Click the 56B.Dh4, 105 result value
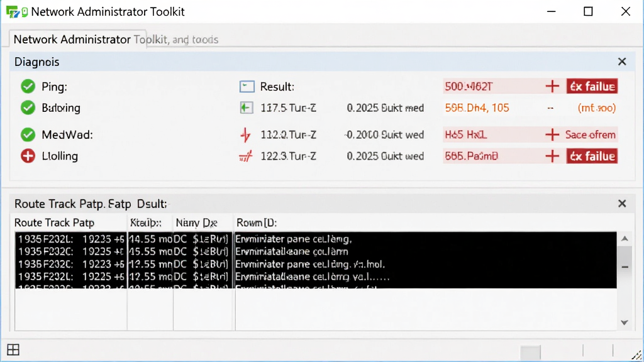Screen dimensions: 644x362 477,108
